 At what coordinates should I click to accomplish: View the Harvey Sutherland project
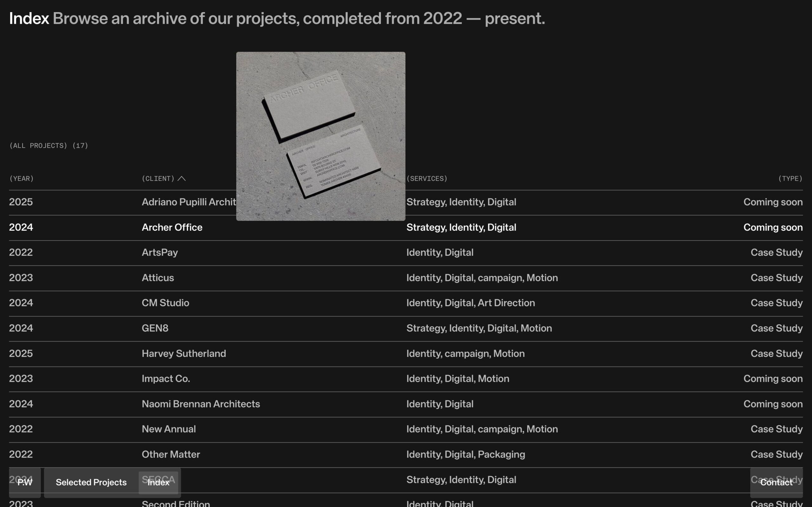[184, 353]
